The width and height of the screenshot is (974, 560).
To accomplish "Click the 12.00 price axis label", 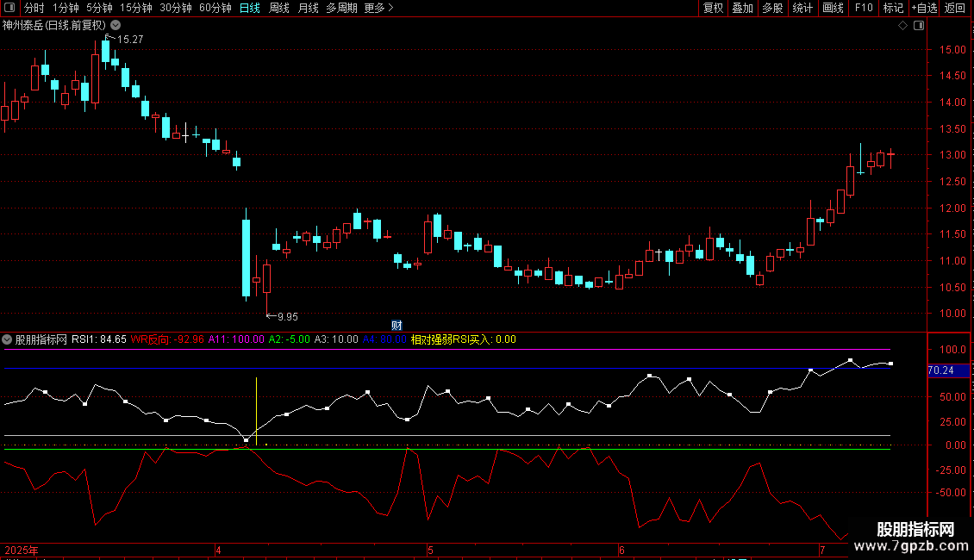I will 952,208.
